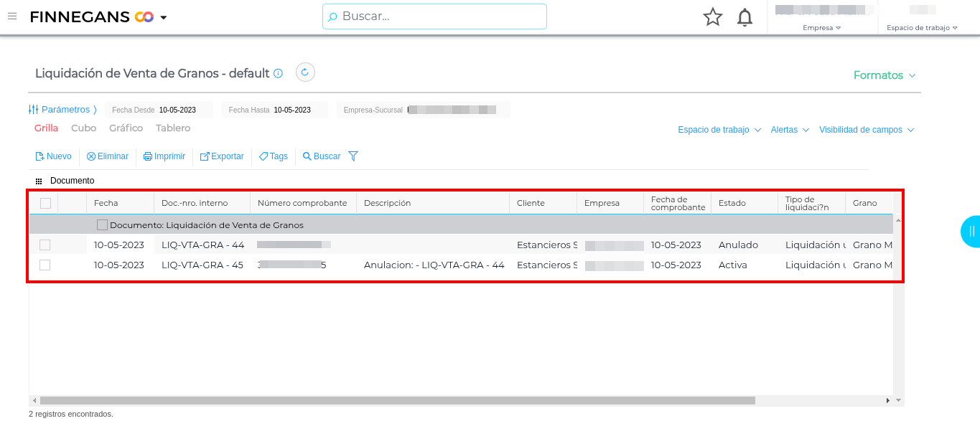Sort by Doc.-nro. interno column header
The width and height of the screenshot is (980, 426).
202,203
